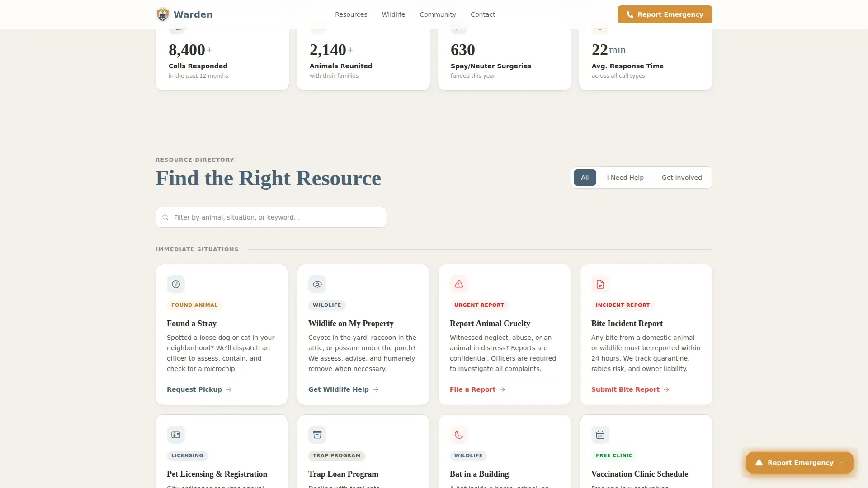Click the Pet Licensing & Registration title
Viewport: 868px width, 488px height.
point(217,474)
